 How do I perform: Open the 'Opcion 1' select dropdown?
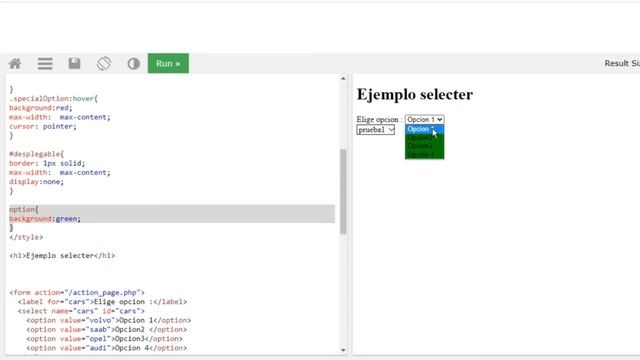click(424, 120)
